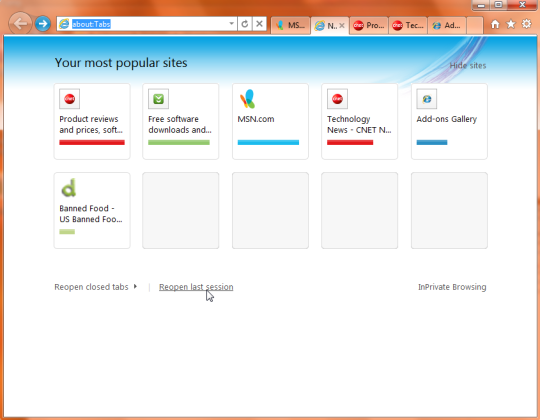Screen dimensions: 540x420
Task: Expand Reopen closed tabs arrow
Action: click(135, 286)
